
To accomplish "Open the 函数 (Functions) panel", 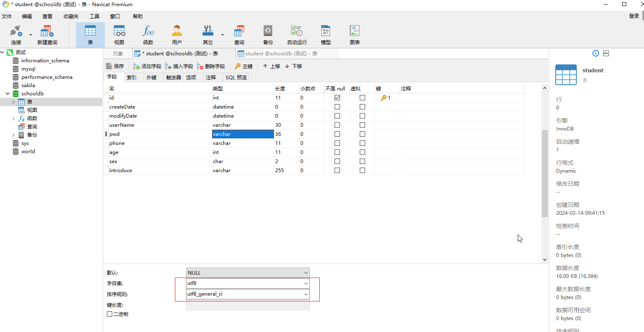I will pyautogui.click(x=148, y=34).
